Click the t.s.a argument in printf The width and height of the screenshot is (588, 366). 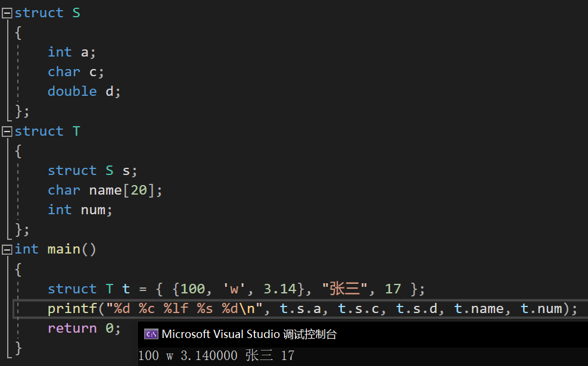coord(301,309)
